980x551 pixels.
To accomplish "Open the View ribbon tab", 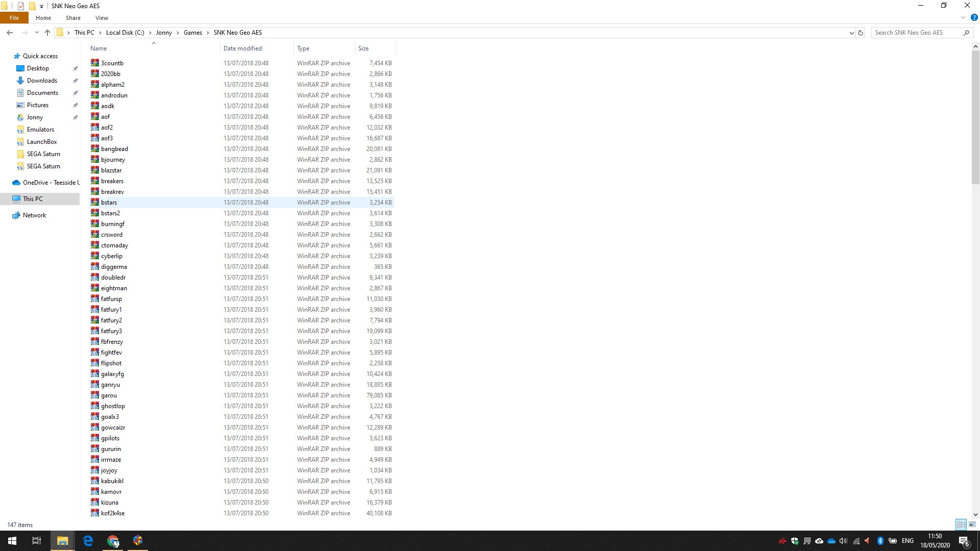I will [x=102, y=18].
